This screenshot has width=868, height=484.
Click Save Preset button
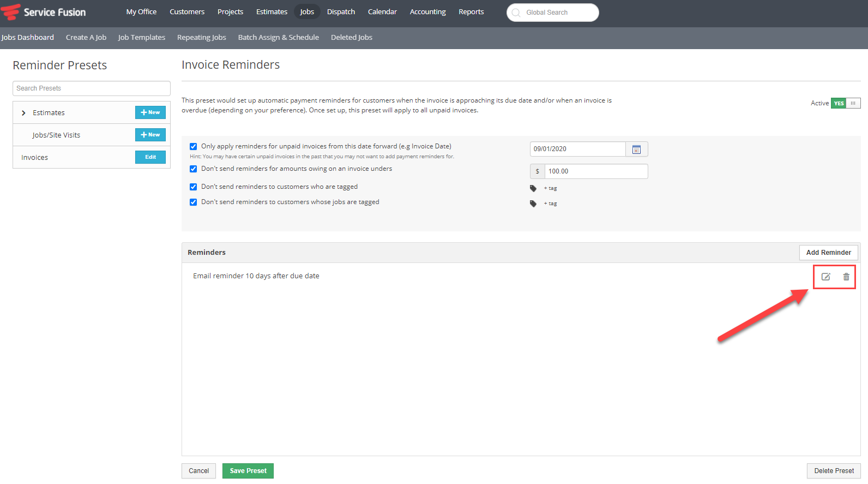[248, 471]
